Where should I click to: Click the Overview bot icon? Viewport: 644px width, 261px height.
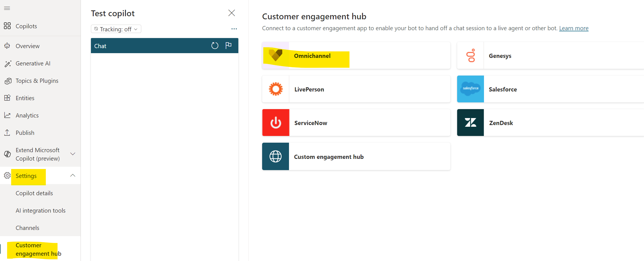tap(7, 46)
